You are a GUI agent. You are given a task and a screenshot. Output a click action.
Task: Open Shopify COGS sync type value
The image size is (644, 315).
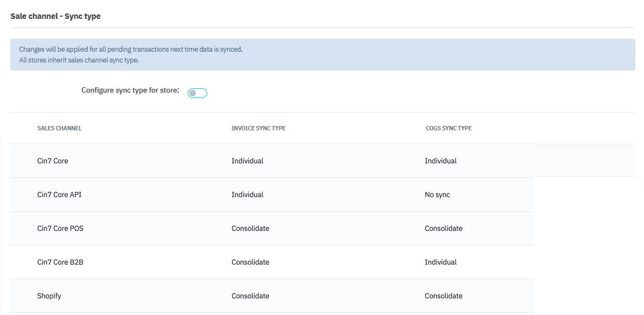443,296
